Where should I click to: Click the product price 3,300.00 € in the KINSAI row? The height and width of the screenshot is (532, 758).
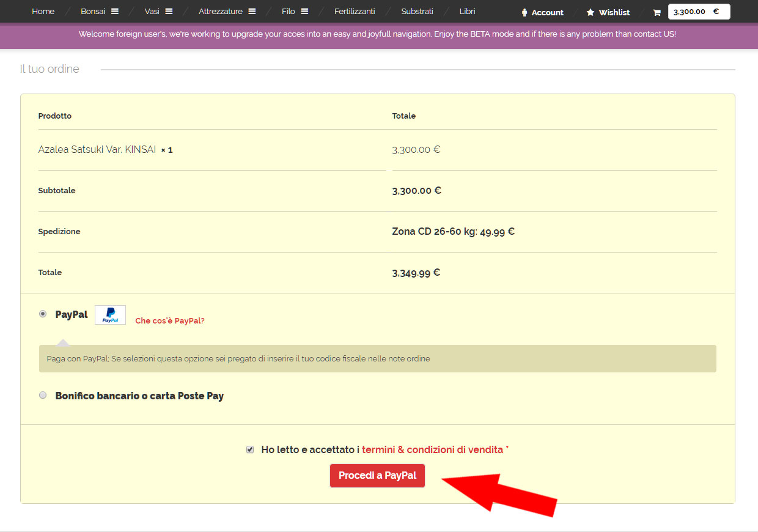click(x=416, y=149)
